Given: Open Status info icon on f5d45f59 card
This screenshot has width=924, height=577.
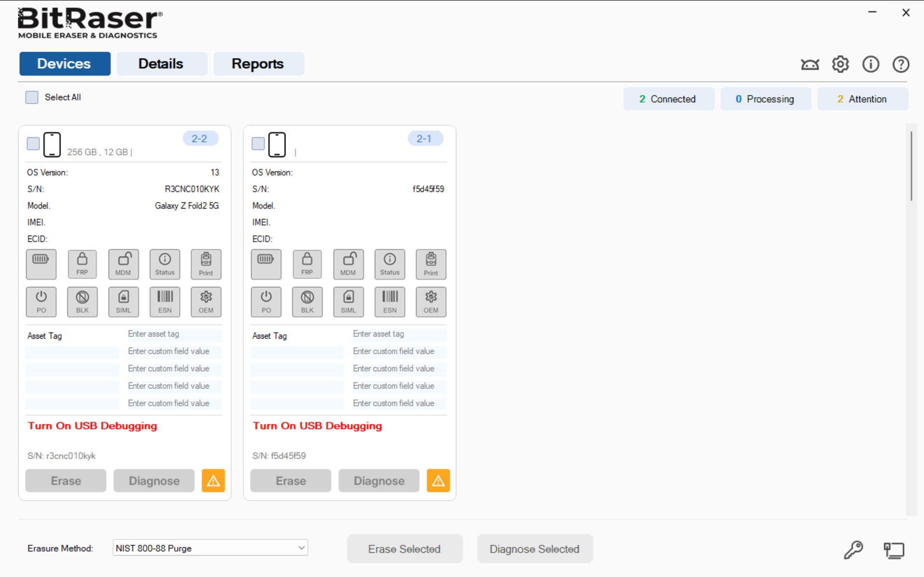Looking at the screenshot, I should tap(390, 264).
